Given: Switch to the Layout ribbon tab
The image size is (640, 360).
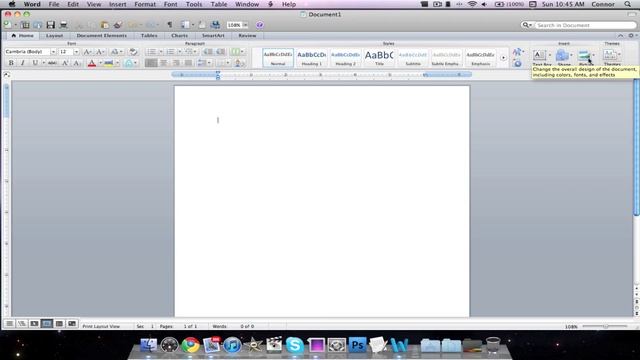Looking at the screenshot, I should click(54, 36).
